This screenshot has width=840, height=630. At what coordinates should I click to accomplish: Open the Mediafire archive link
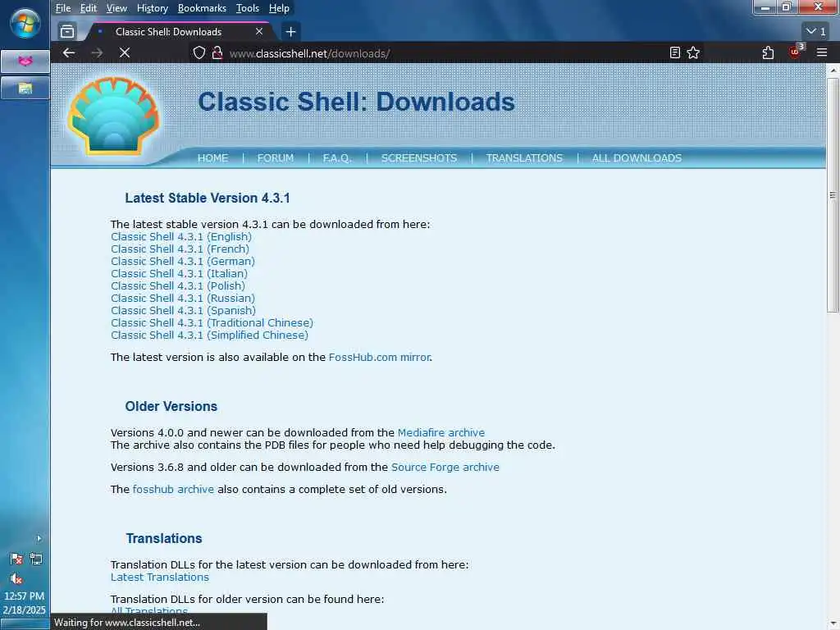tap(441, 432)
